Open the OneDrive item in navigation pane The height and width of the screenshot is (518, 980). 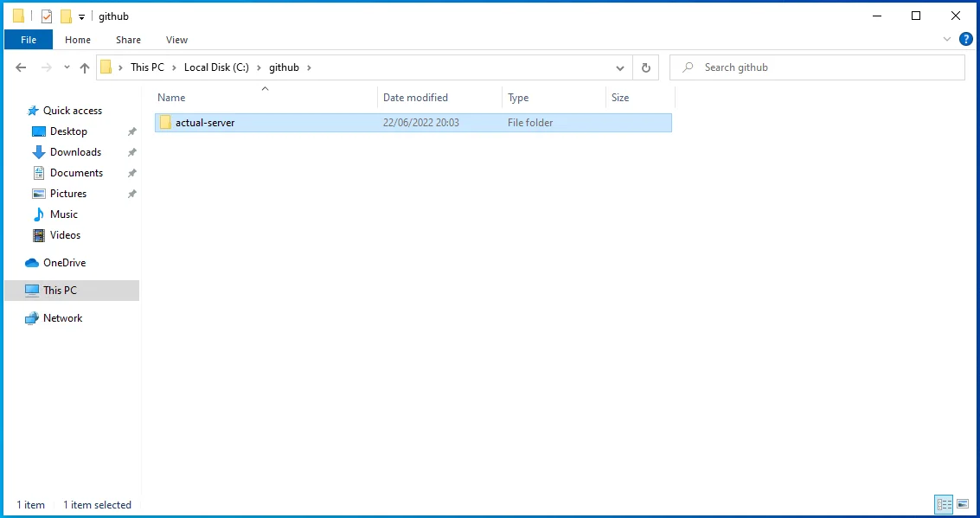pyautogui.click(x=64, y=263)
